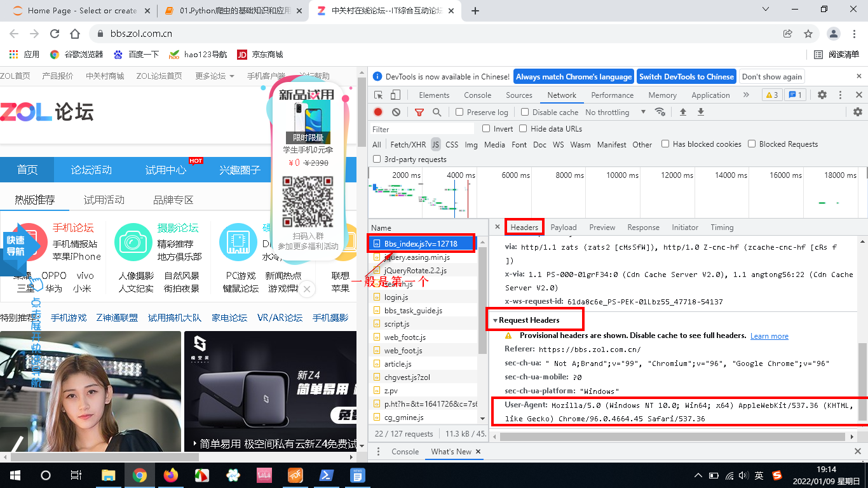The image size is (868, 488).
Task: Dismiss the DevTools language infobar
Action: [858, 76]
